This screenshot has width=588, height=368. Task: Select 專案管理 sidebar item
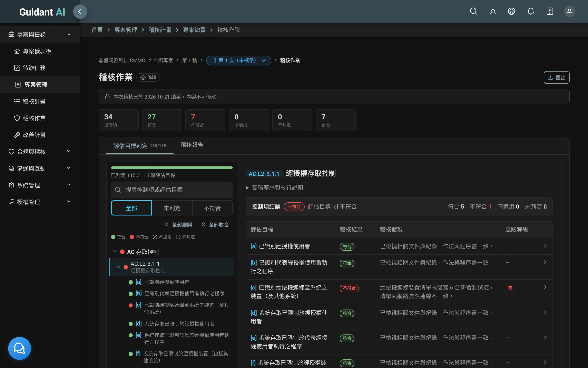(x=40, y=85)
